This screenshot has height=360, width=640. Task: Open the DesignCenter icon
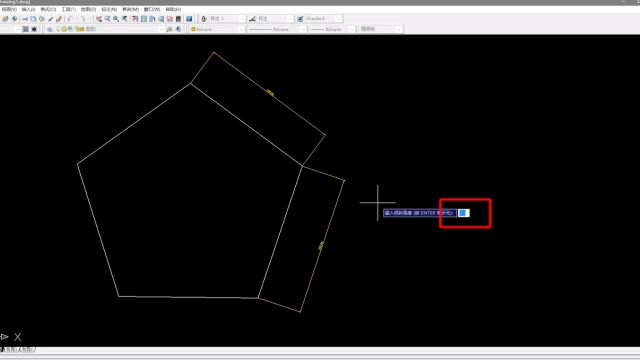(x=144, y=19)
